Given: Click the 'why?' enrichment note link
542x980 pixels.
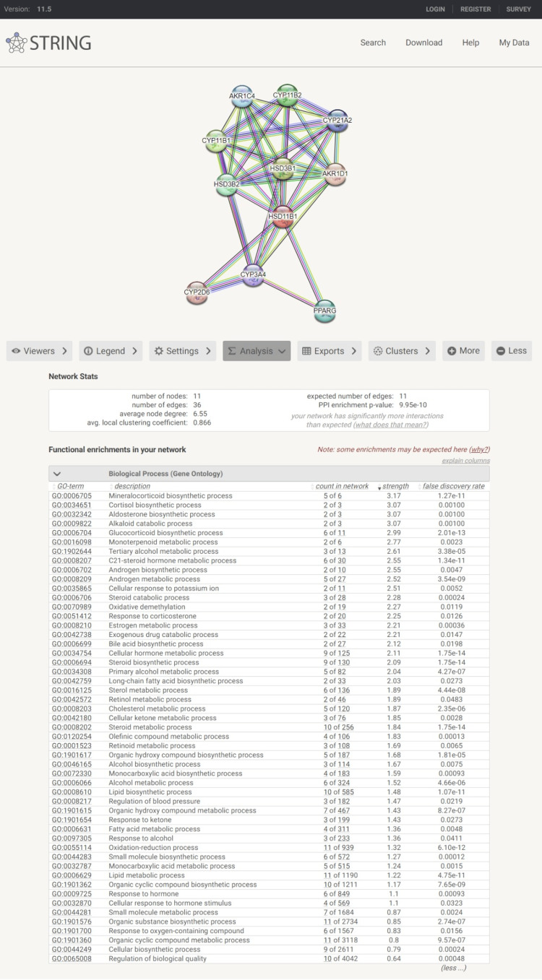Looking at the screenshot, I should pos(479,449).
